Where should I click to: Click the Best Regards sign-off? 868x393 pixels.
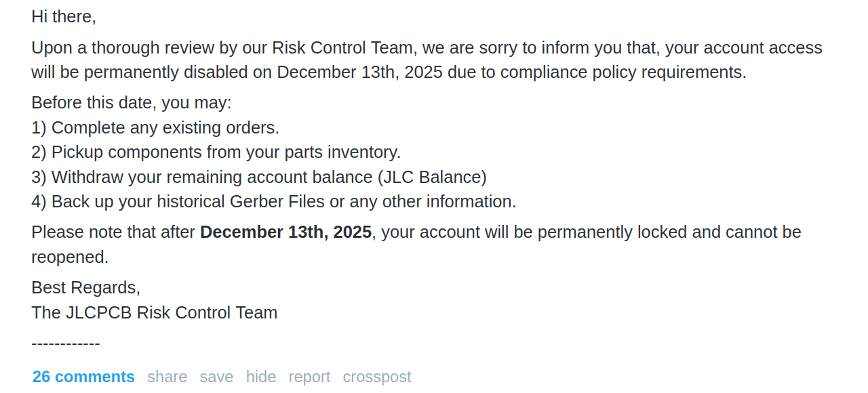[x=85, y=287]
